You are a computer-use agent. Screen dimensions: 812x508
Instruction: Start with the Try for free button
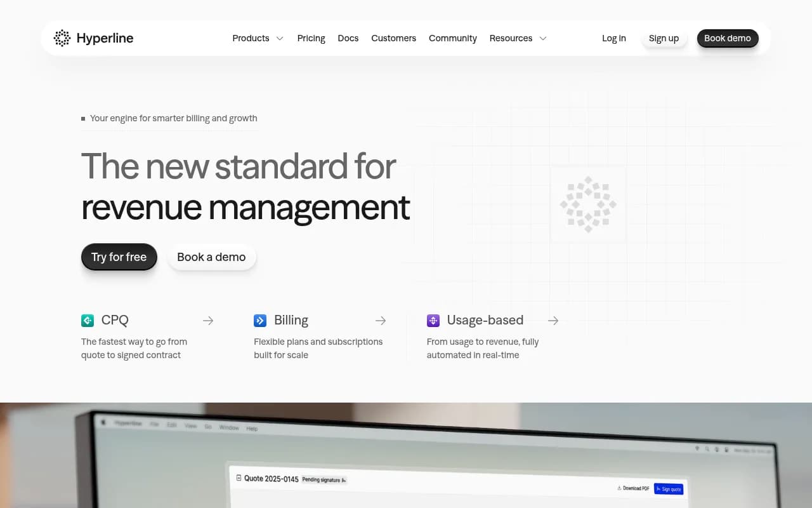click(x=119, y=257)
